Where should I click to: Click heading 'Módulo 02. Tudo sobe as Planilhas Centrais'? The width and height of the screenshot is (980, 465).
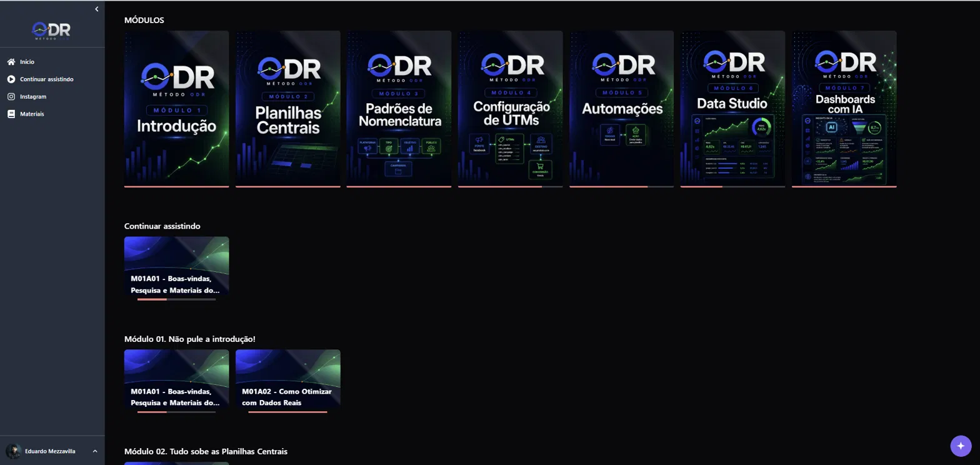[x=206, y=451]
